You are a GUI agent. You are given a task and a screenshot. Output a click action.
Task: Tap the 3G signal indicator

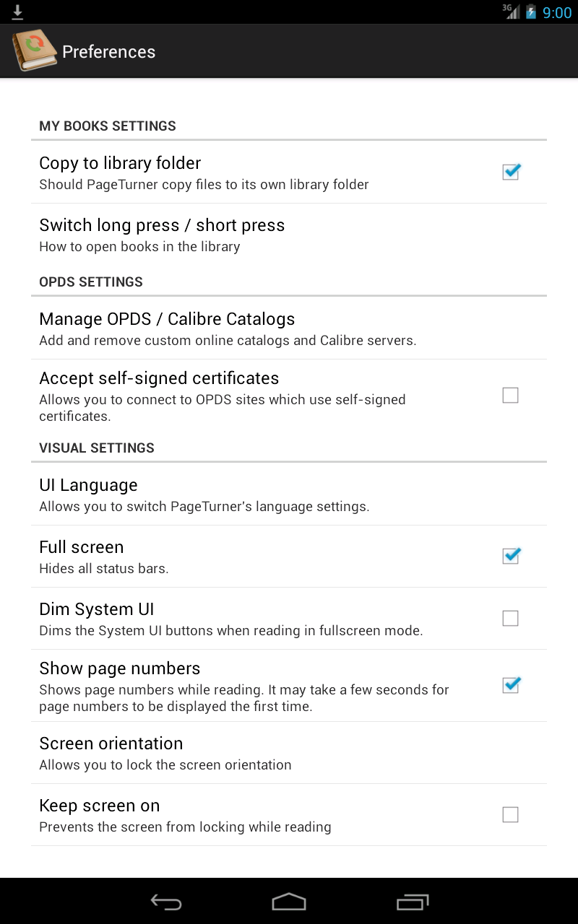click(x=511, y=12)
